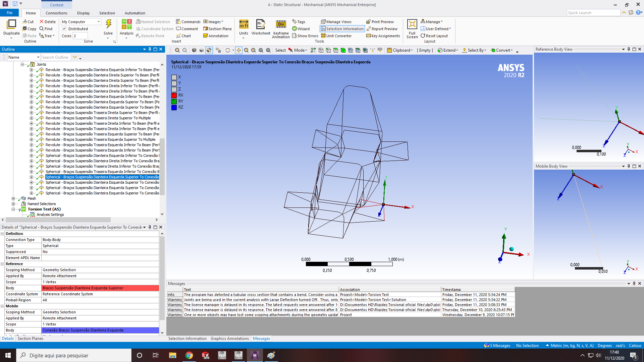Select the Rotate view tool

coord(228,50)
